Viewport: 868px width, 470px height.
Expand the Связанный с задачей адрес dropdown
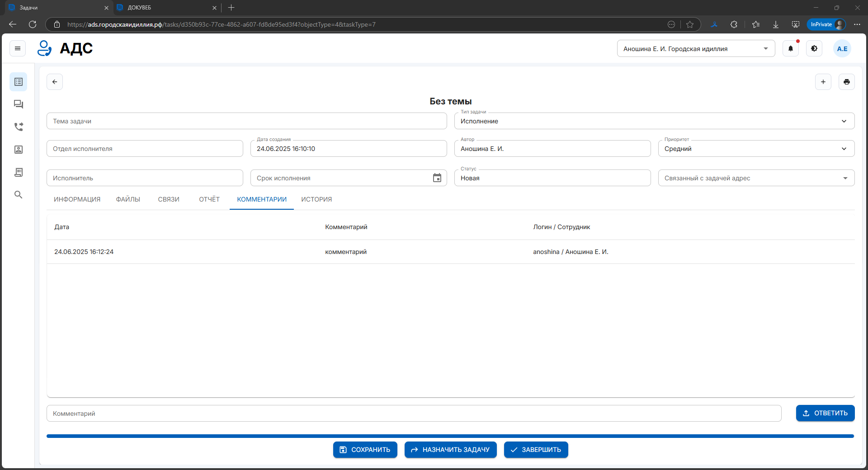pos(845,178)
